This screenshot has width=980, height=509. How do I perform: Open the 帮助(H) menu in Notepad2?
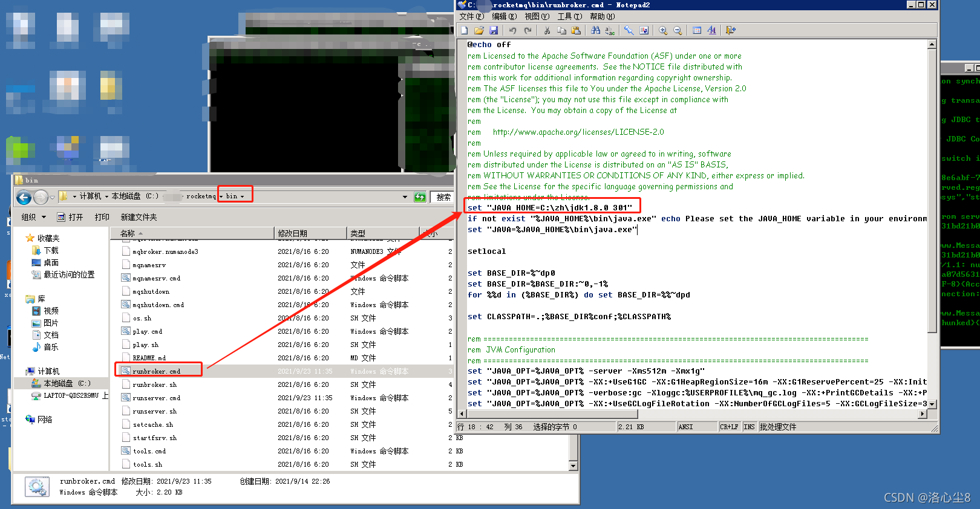click(603, 16)
